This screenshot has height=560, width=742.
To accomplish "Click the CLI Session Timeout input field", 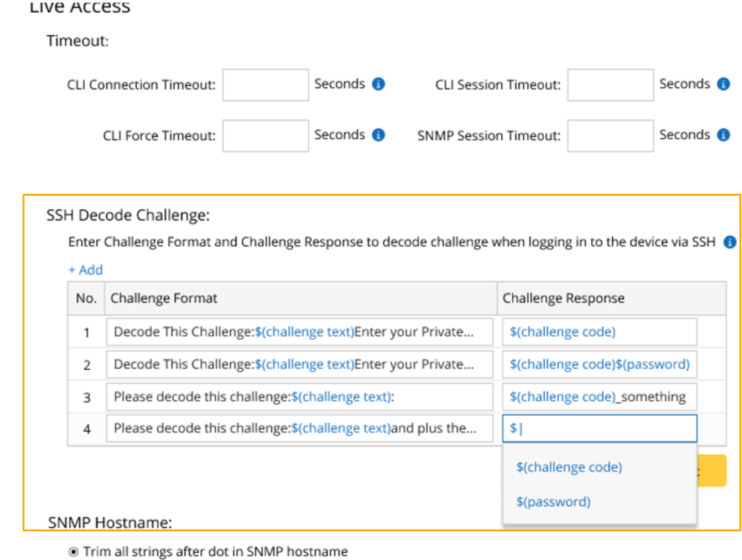I will click(x=610, y=85).
